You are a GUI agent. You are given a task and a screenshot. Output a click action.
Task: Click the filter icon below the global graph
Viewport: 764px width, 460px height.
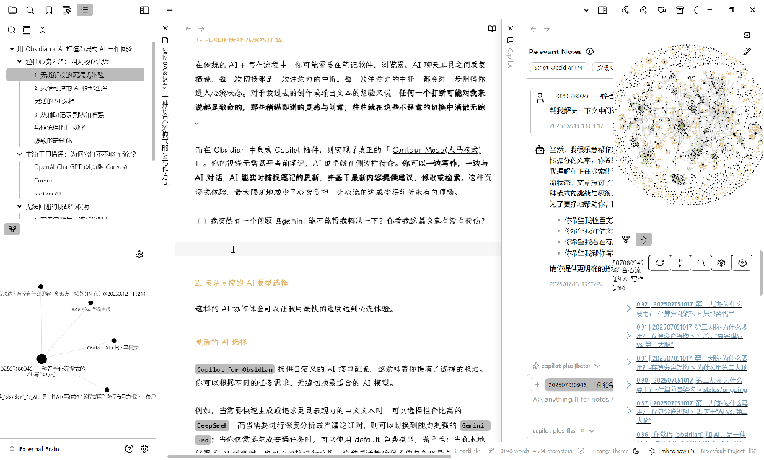coord(626,239)
